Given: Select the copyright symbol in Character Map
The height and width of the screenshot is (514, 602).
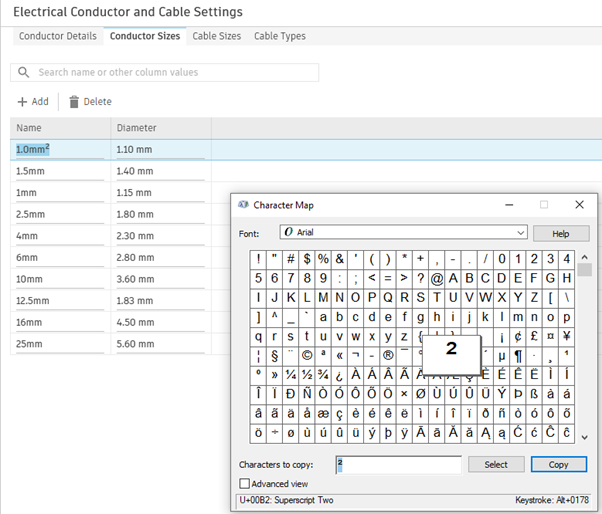Looking at the screenshot, I should click(x=307, y=355).
